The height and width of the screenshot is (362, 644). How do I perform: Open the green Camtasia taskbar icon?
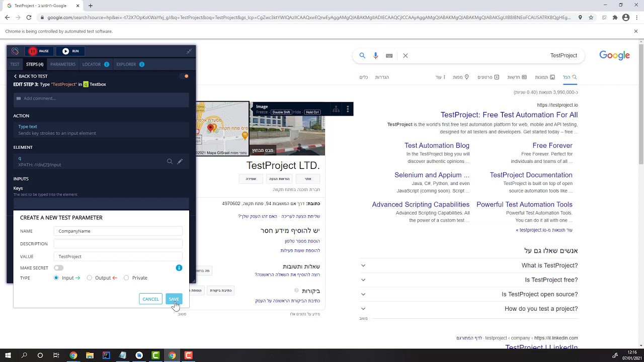[x=155, y=355]
